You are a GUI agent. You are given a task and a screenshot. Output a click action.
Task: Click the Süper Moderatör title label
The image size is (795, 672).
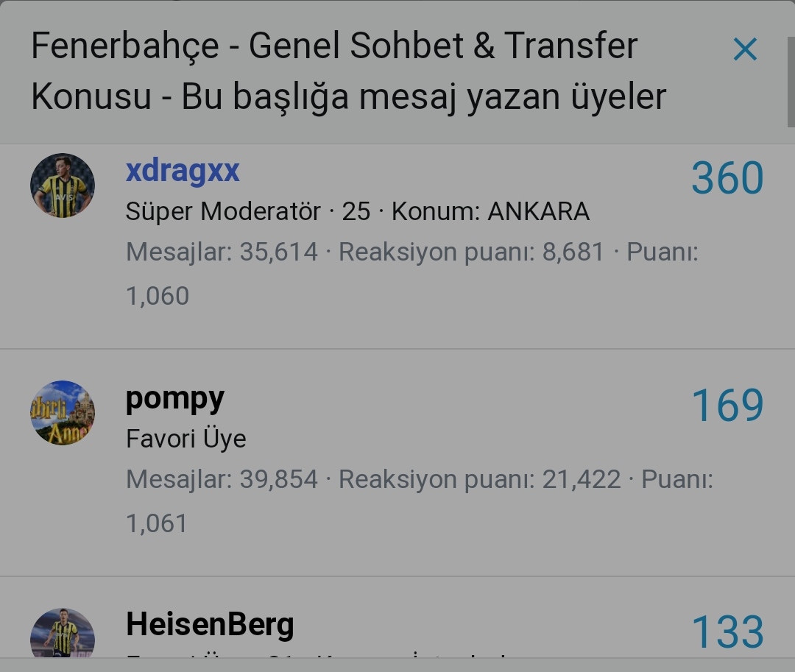(x=223, y=212)
